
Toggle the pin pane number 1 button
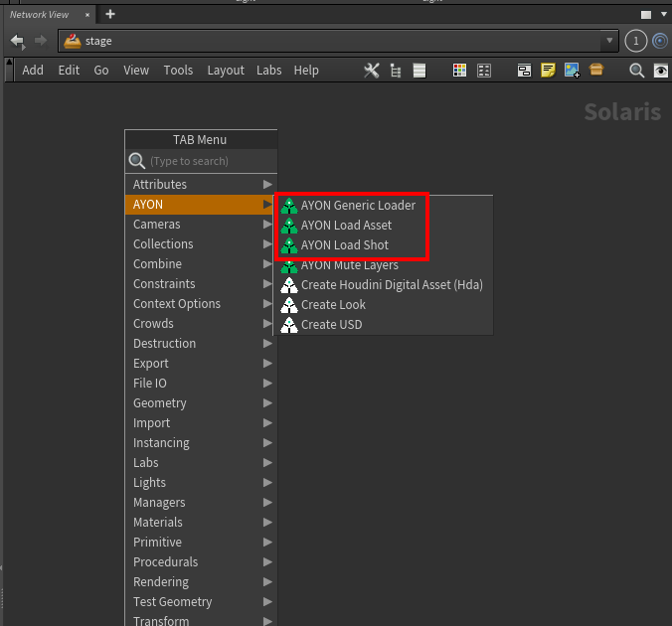point(635,41)
